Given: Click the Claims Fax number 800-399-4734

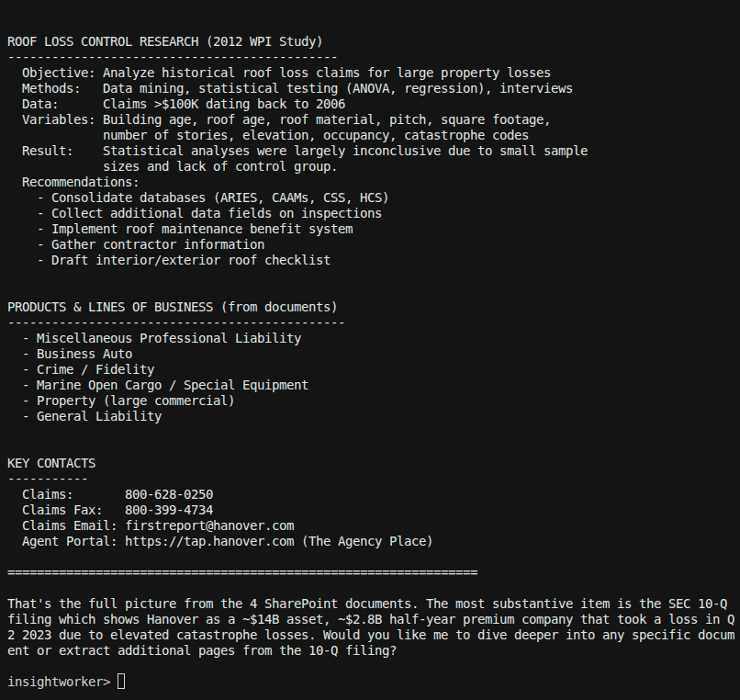Looking at the screenshot, I should tap(169, 510).
